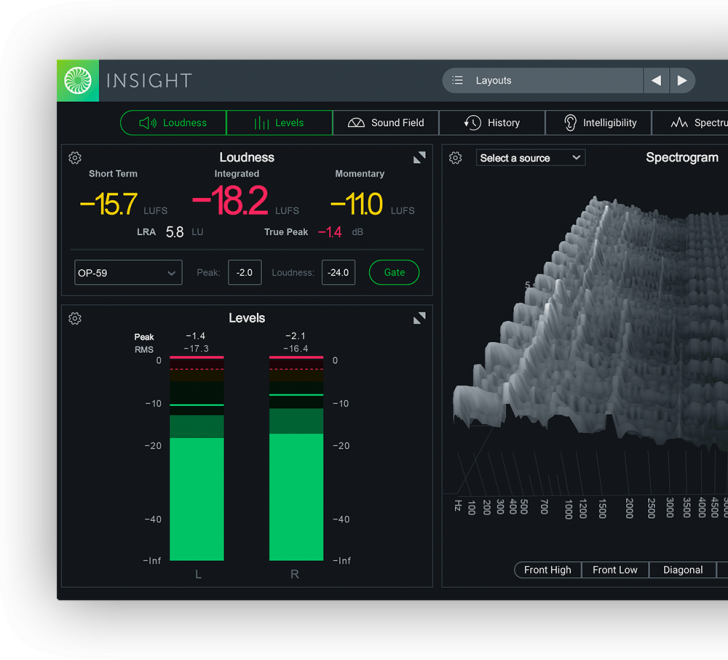Click the Short Term loudness reading -15.7
Screen dimensions: 728x660
click(x=109, y=204)
